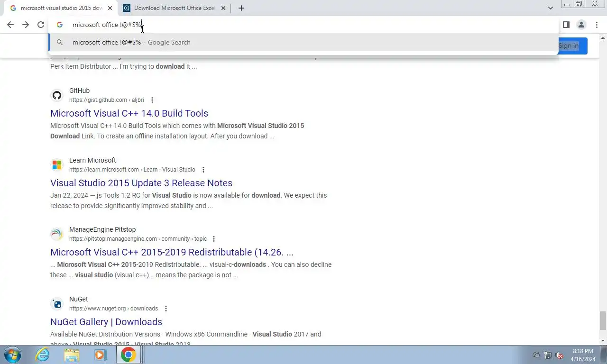
Task: Click the Google icon in the address bar
Action: coord(60,25)
